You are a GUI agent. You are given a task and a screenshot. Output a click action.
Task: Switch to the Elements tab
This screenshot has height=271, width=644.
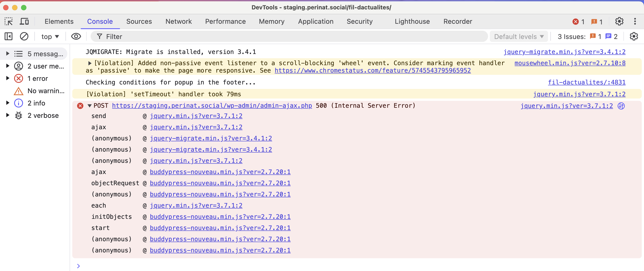(59, 22)
